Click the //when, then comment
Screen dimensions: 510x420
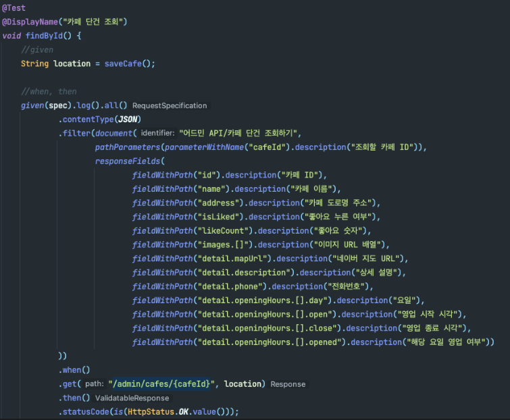tap(49, 92)
